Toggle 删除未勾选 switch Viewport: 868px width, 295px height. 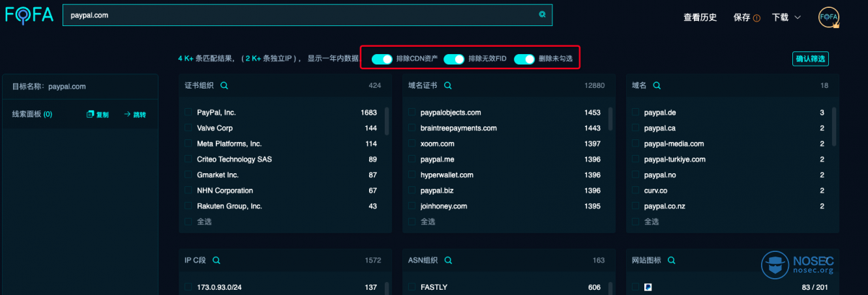tap(524, 59)
